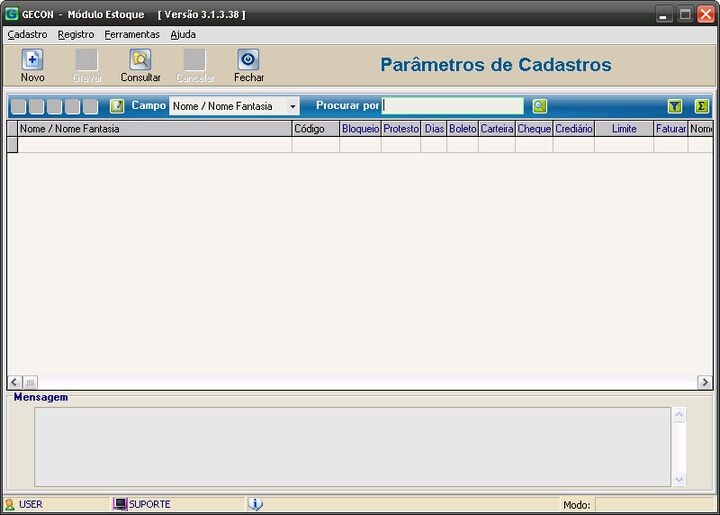Screen dimensions: 720x515
Task: Click the Protesto column header
Action: pyautogui.click(x=401, y=129)
